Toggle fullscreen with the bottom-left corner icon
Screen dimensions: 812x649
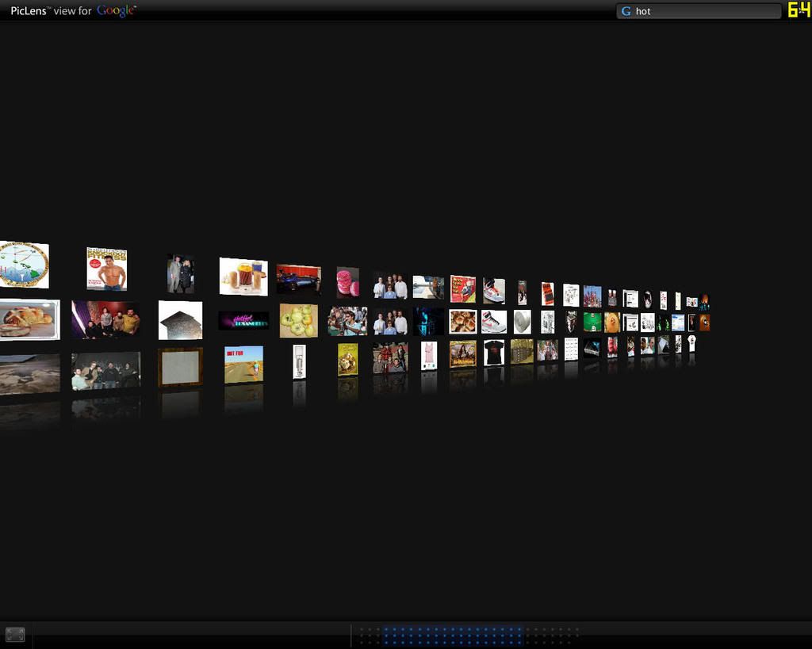click(15, 634)
